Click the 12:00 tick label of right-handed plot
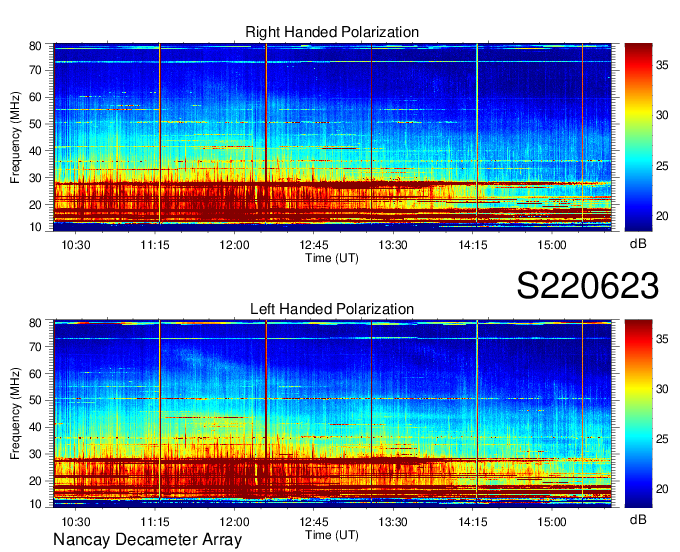 [235, 245]
